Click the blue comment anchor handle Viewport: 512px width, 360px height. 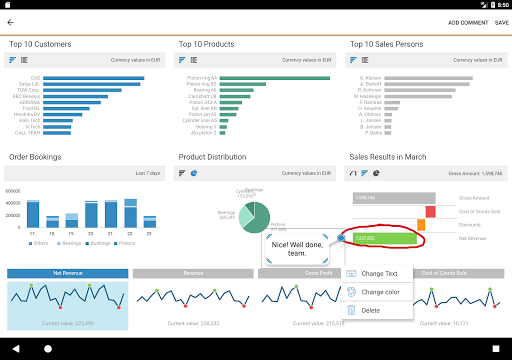pyautogui.click(x=341, y=238)
